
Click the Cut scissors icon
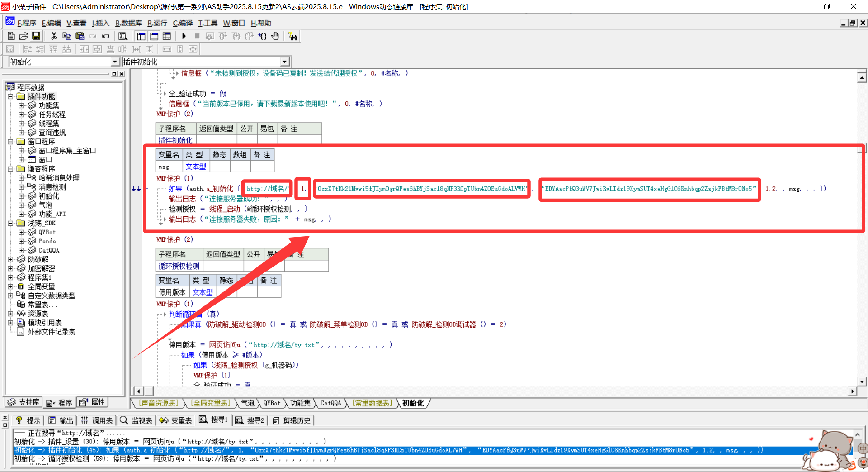pos(54,36)
